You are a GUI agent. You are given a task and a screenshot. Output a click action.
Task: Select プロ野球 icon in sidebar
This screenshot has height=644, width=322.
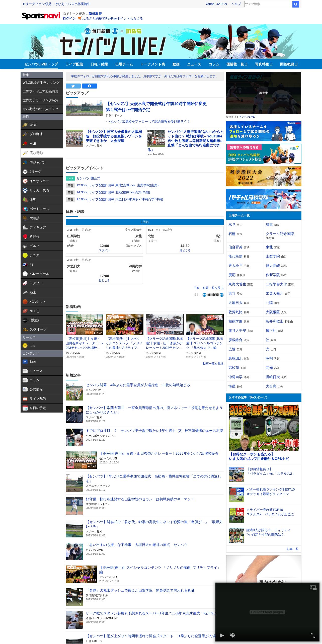(25, 134)
